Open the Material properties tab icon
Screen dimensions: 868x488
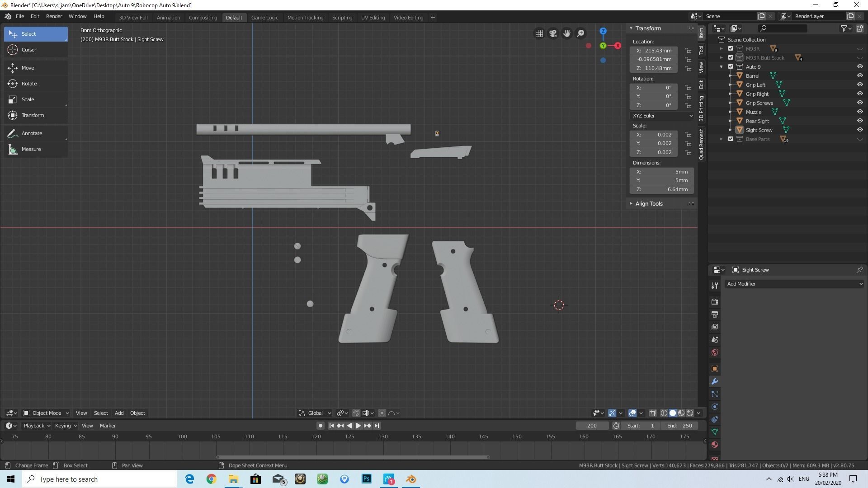point(715,445)
